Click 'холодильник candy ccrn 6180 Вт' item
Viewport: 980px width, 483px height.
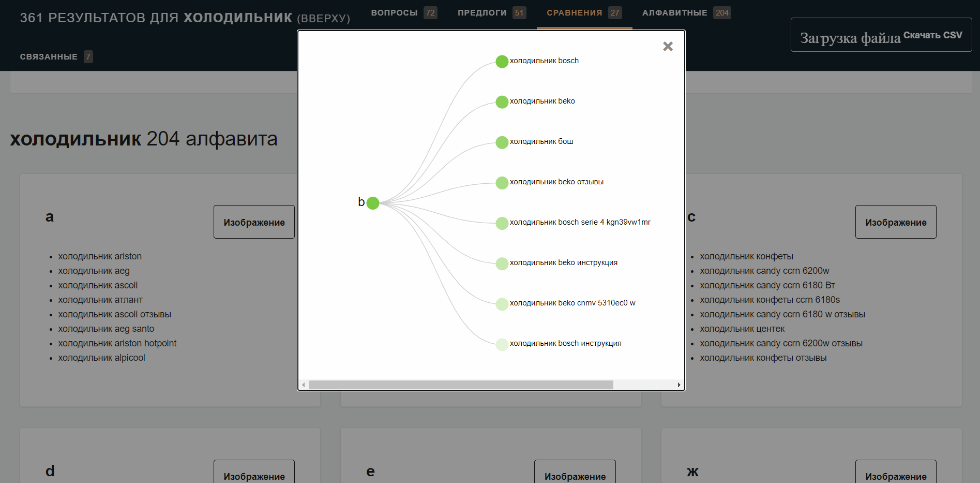[x=767, y=285]
